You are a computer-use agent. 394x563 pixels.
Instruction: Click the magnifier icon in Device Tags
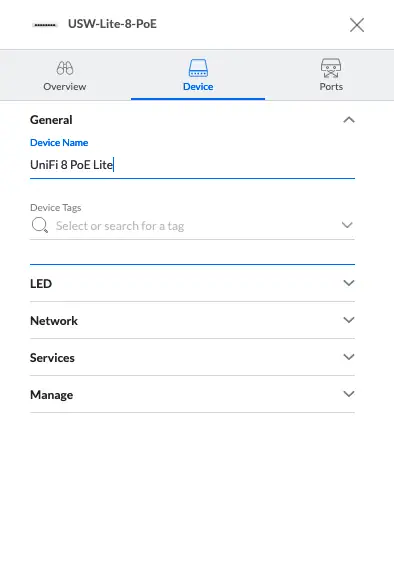coord(40,225)
